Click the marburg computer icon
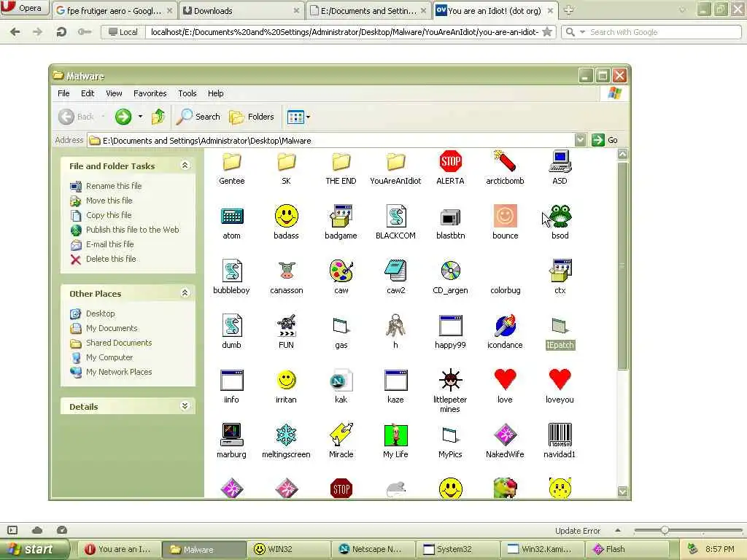This screenshot has height=560, width=747. [231, 436]
